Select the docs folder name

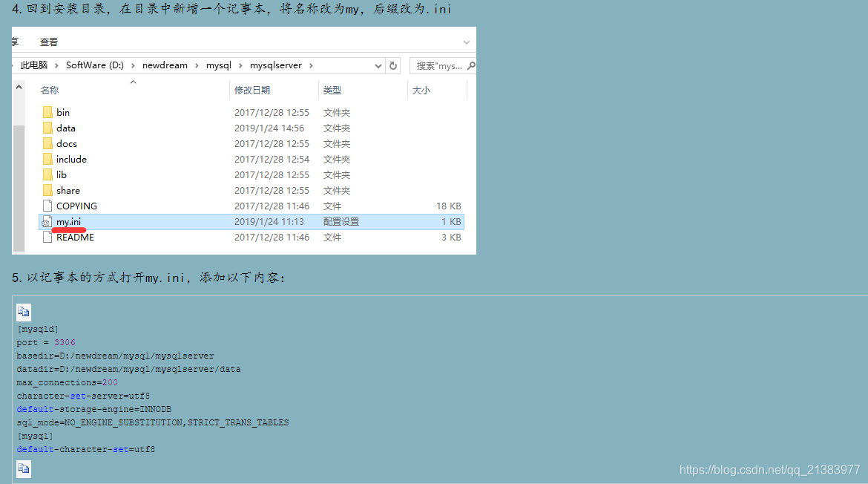pyautogui.click(x=67, y=143)
